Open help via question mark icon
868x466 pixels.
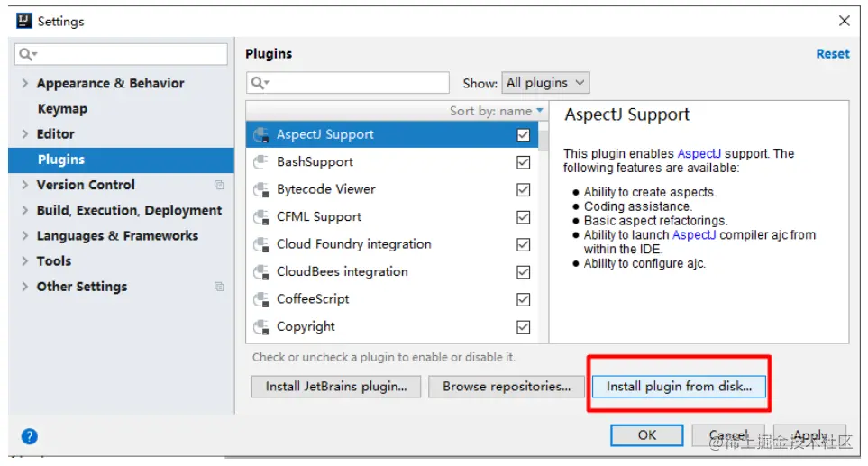pos(30,436)
